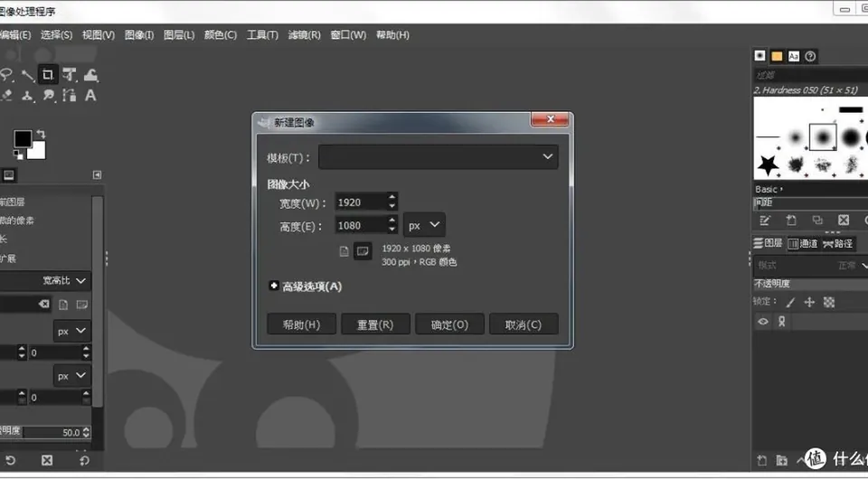Click the 取消(C) cancel button
Screen dimensions: 868x479
(x=524, y=324)
